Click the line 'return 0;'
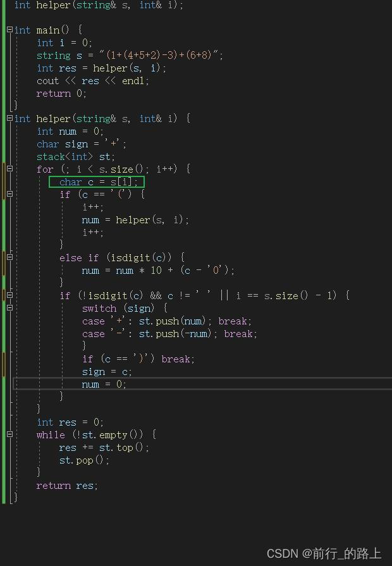This screenshot has width=392, height=566. pyautogui.click(x=61, y=94)
